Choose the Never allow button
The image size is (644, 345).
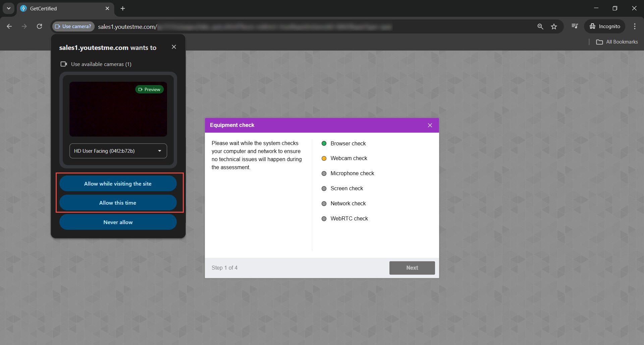click(118, 222)
